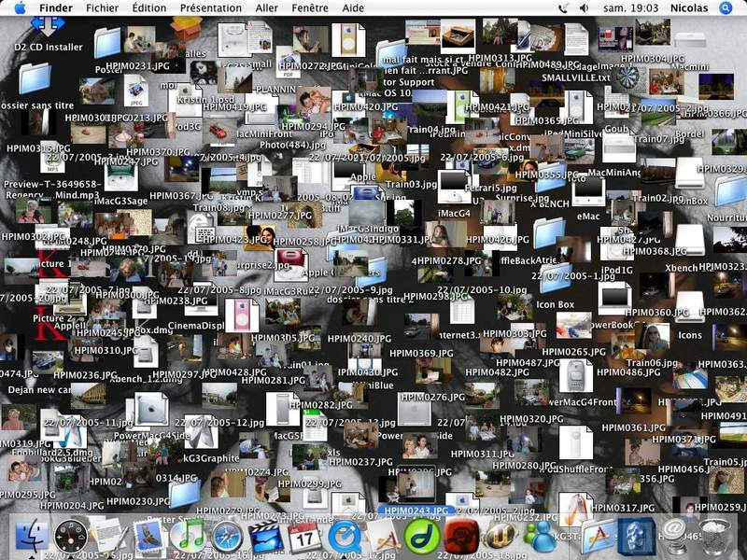The width and height of the screenshot is (747, 560).
Task: Open the Applications folder in Dock
Action: point(599,537)
